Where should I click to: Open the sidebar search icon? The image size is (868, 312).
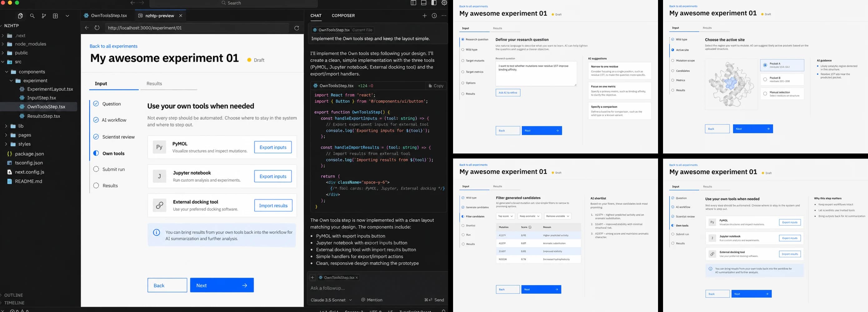(x=32, y=16)
